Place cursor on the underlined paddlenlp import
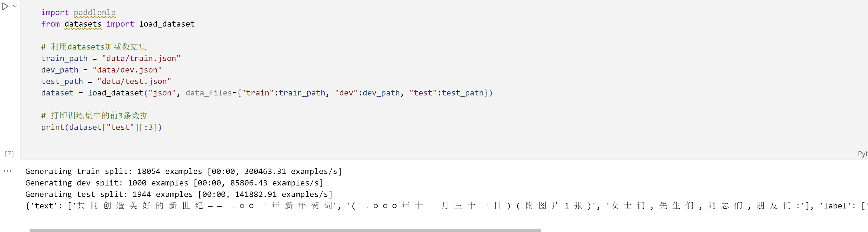868x232 pixels. click(94, 12)
